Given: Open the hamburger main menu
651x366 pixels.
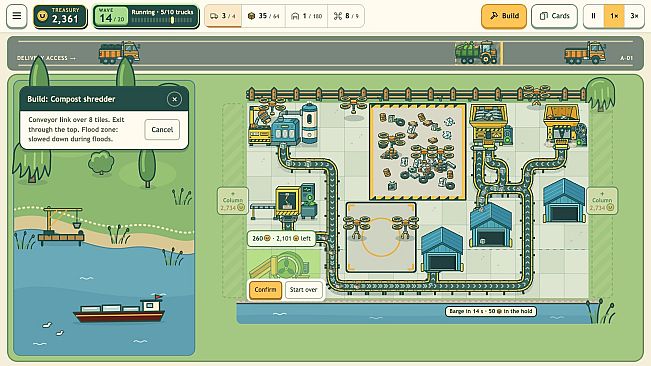Looking at the screenshot, I should pyautogui.click(x=17, y=16).
